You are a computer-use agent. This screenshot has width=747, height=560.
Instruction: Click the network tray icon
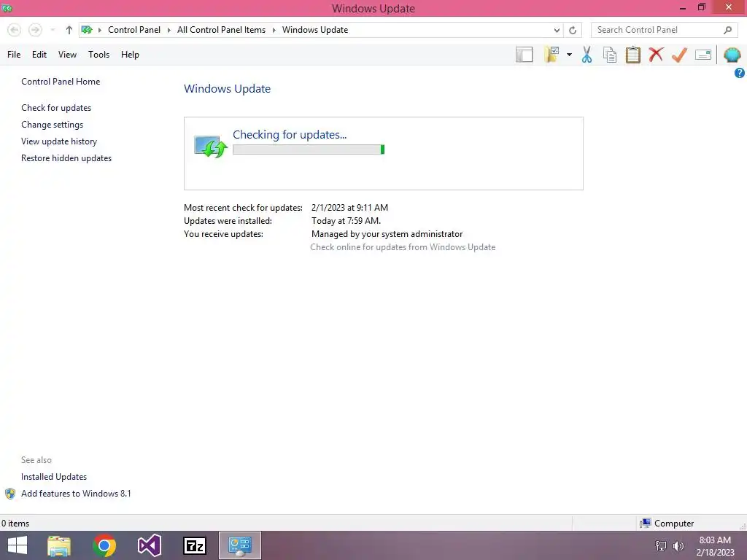[661, 546]
